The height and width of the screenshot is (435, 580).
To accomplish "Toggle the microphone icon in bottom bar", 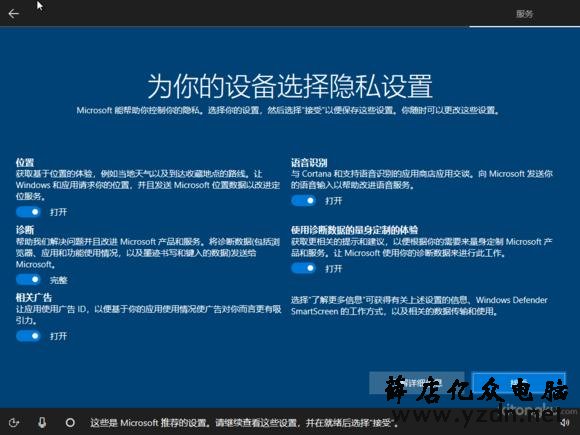I will tap(42, 422).
